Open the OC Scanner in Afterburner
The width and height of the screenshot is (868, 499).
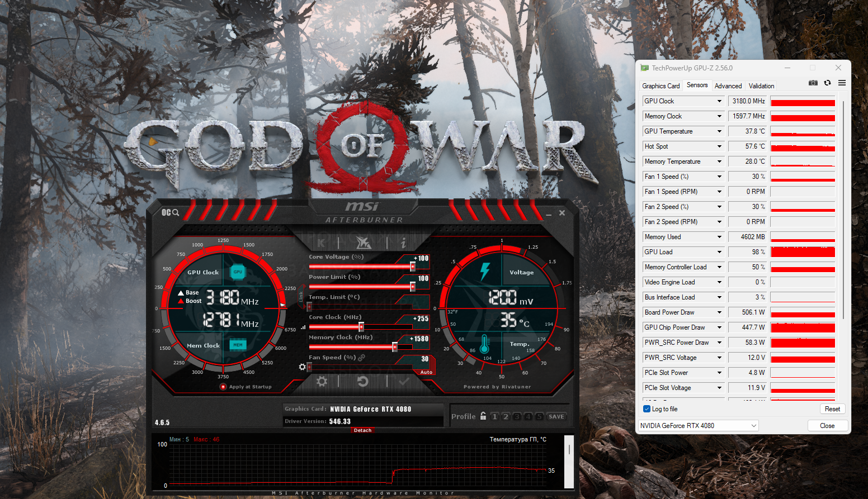(170, 212)
